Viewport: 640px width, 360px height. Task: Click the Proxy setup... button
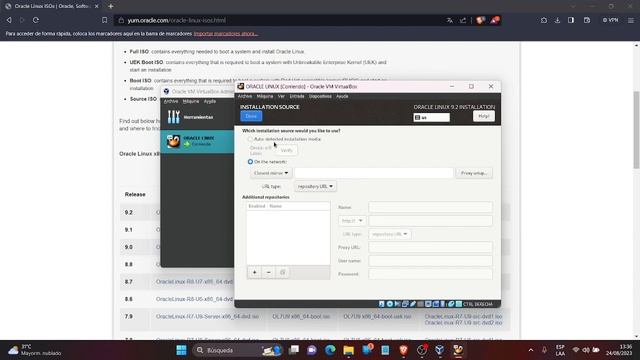(x=474, y=173)
